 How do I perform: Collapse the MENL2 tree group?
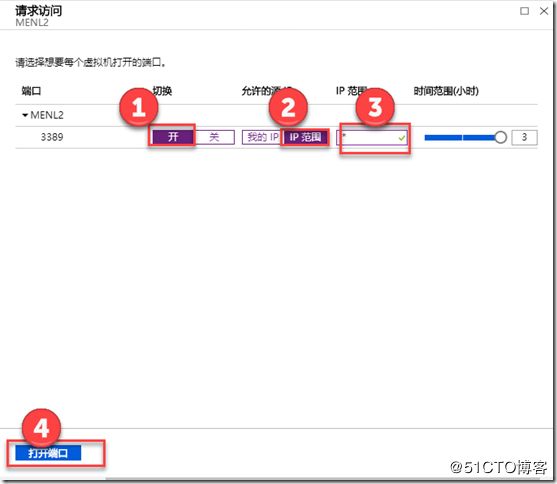25,115
